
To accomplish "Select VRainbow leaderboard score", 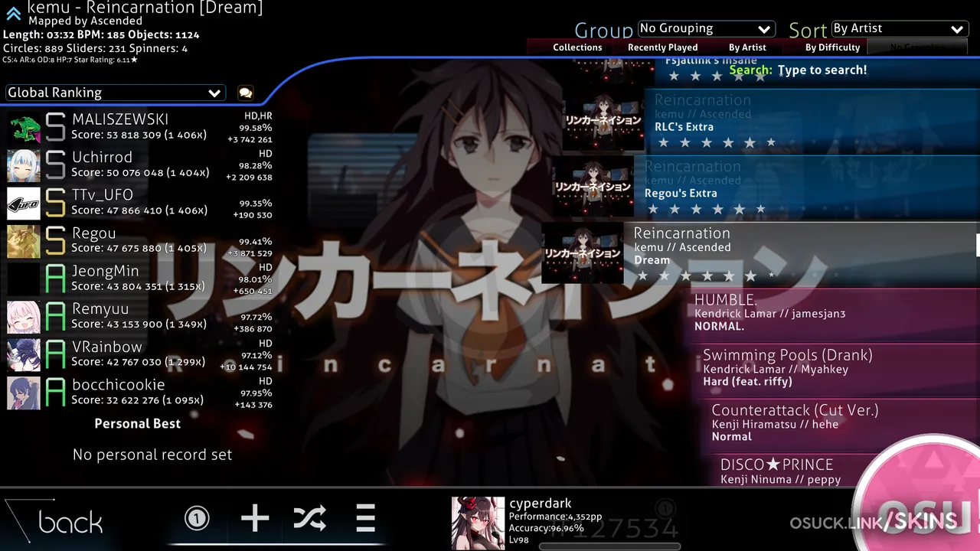I will coord(140,354).
